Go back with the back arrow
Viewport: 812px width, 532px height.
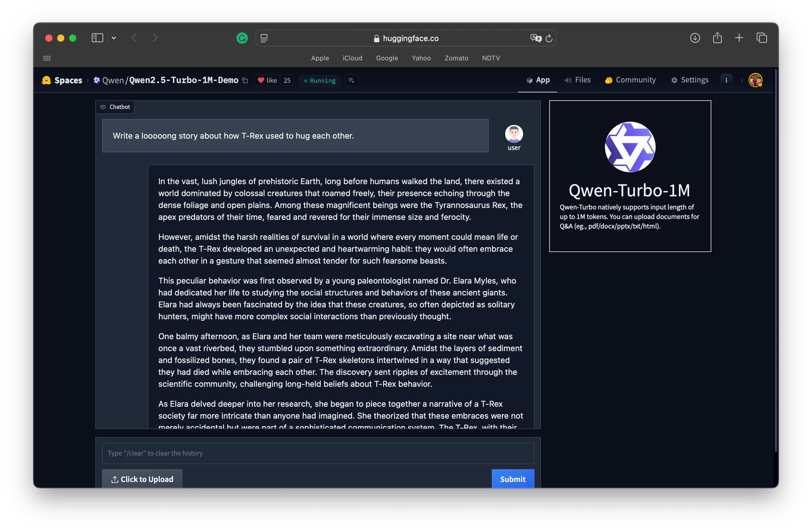click(x=134, y=38)
